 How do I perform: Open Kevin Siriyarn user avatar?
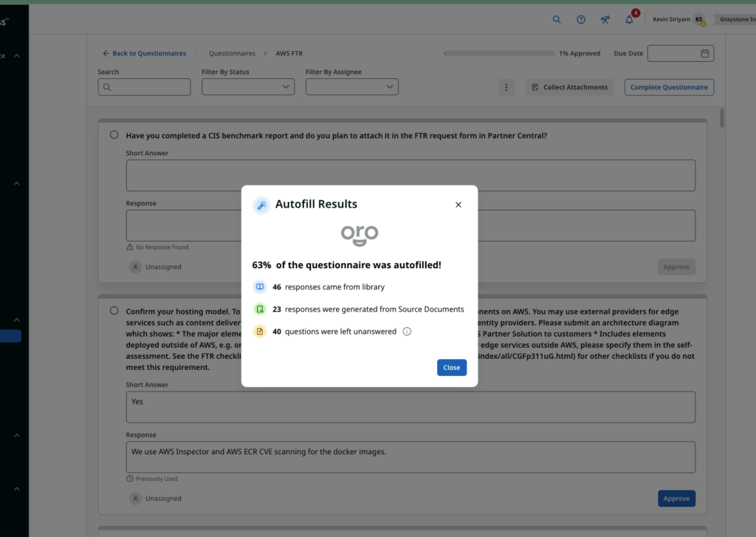tap(698, 19)
